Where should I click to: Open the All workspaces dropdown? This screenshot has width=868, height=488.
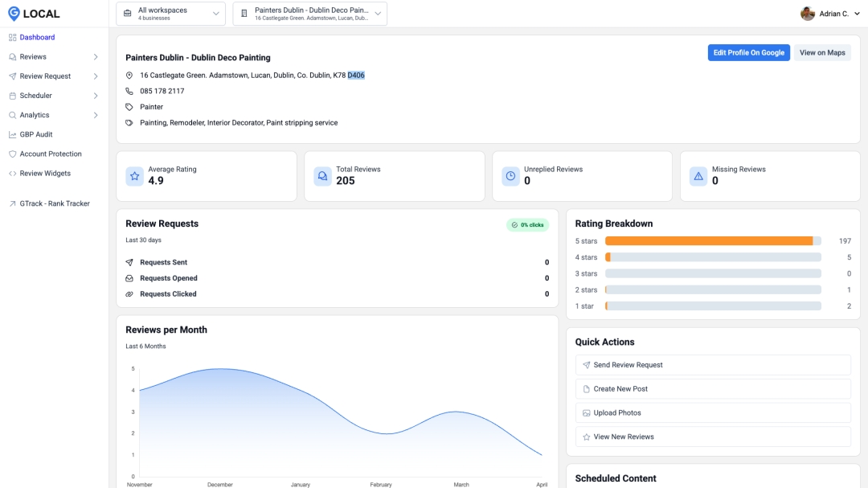(x=170, y=14)
